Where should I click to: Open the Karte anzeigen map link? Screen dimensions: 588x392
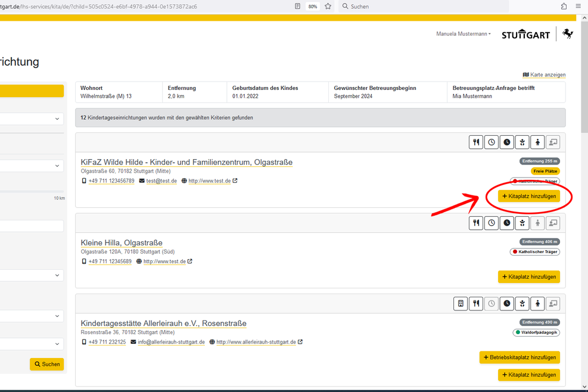(x=544, y=75)
